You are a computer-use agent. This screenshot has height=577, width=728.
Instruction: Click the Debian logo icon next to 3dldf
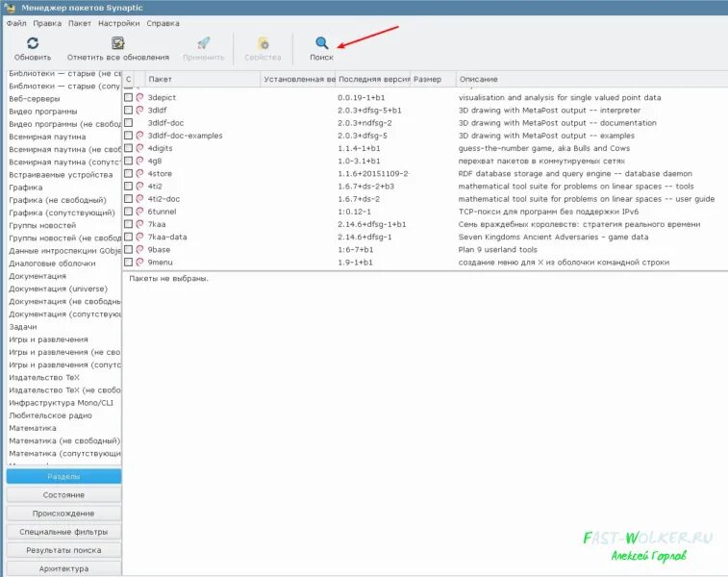pyautogui.click(x=139, y=110)
